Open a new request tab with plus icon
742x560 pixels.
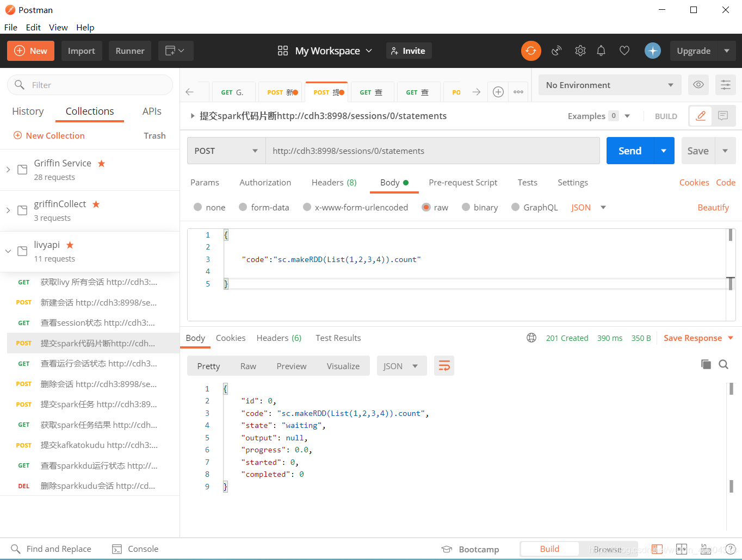click(x=498, y=92)
